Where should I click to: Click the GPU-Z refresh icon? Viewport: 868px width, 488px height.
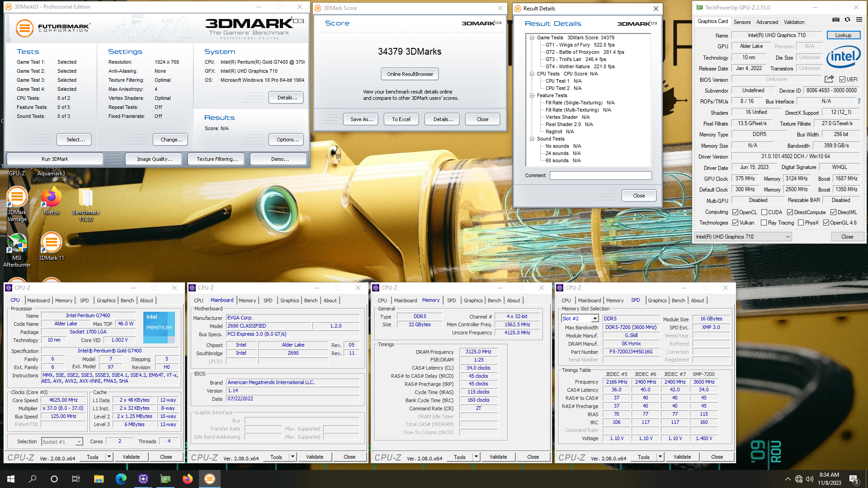click(848, 20)
